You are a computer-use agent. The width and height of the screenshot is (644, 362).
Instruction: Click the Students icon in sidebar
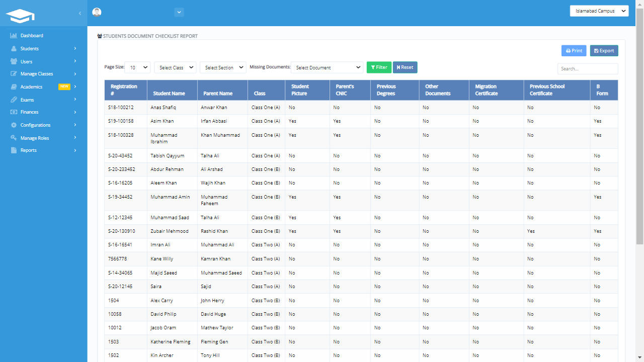point(13,48)
